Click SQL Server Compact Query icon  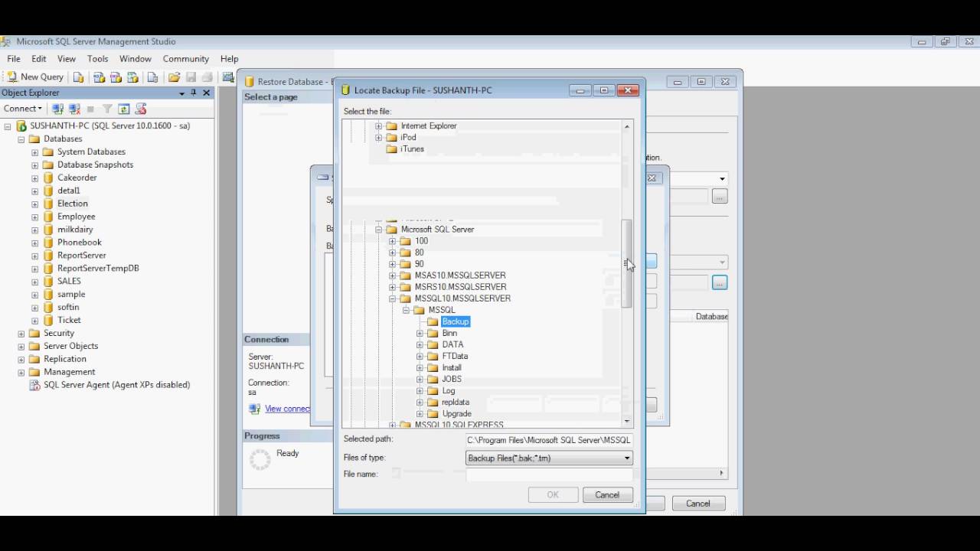152,77
